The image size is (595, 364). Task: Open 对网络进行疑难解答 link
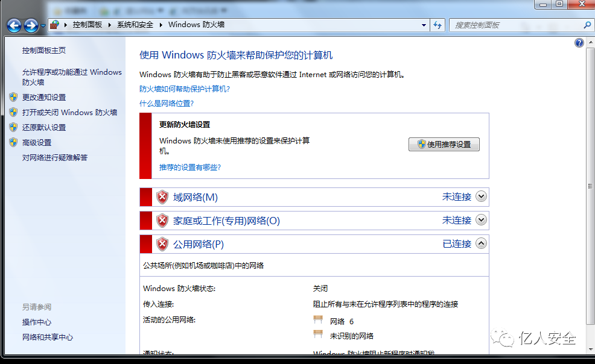click(x=55, y=157)
